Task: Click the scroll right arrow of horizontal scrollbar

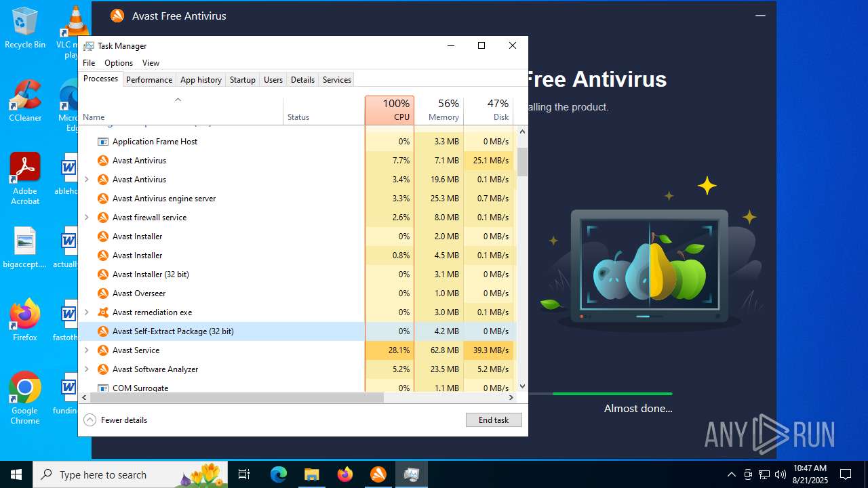Action: [511, 398]
